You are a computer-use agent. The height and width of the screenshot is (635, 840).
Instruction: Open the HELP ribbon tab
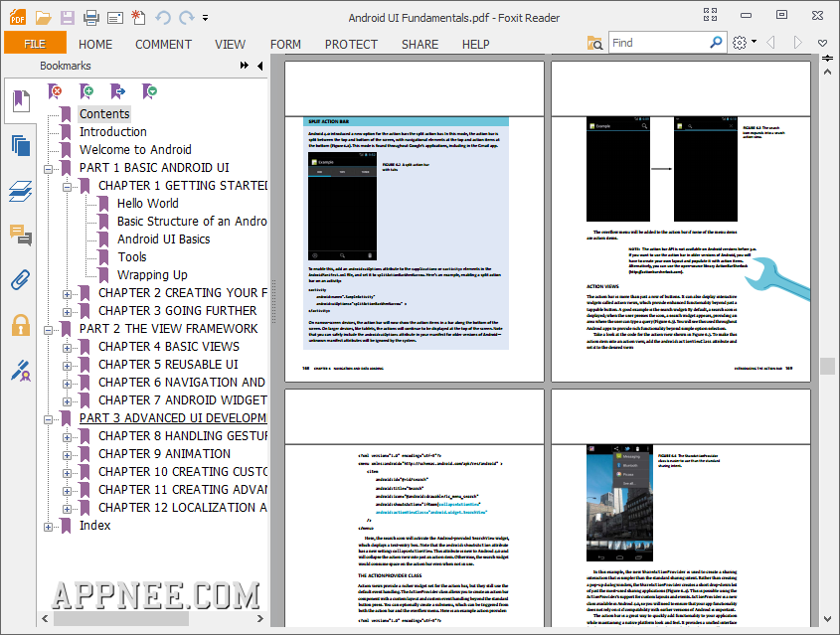[476, 44]
